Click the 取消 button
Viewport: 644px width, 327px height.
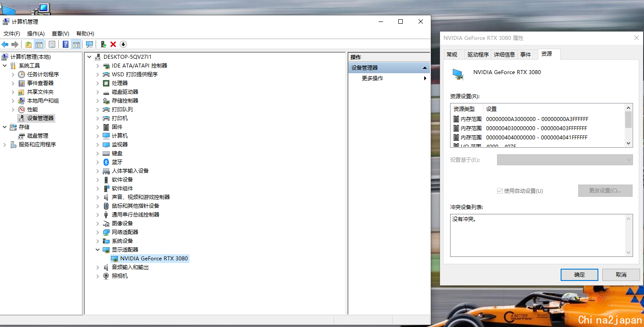point(621,275)
